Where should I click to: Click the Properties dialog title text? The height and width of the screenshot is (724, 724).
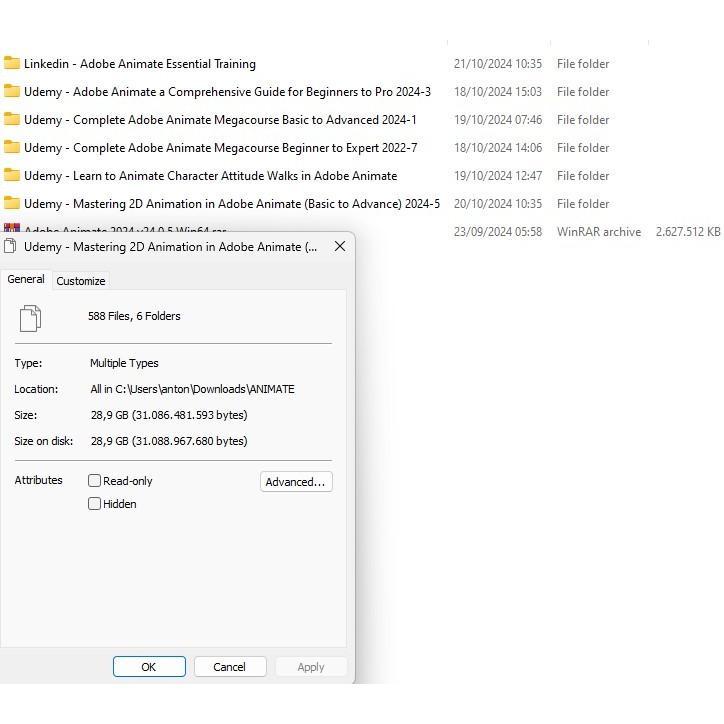point(170,247)
